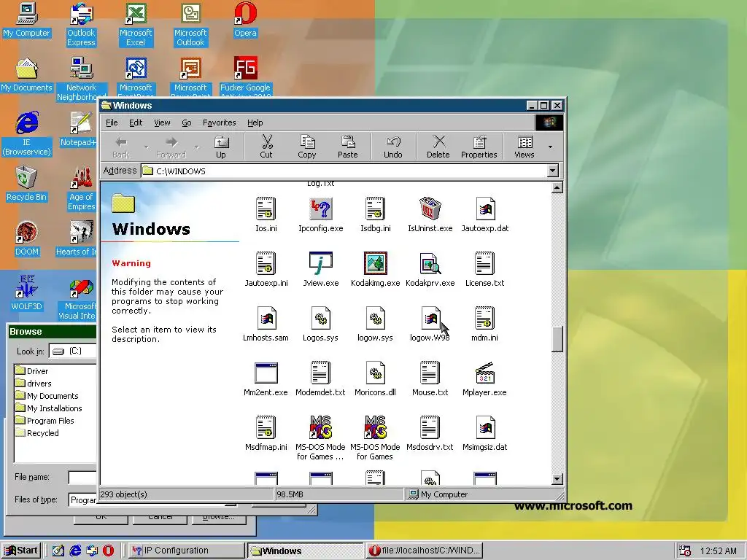The width and height of the screenshot is (747, 560).
Task: Select the Mplayer.exe icon
Action: tap(484, 373)
